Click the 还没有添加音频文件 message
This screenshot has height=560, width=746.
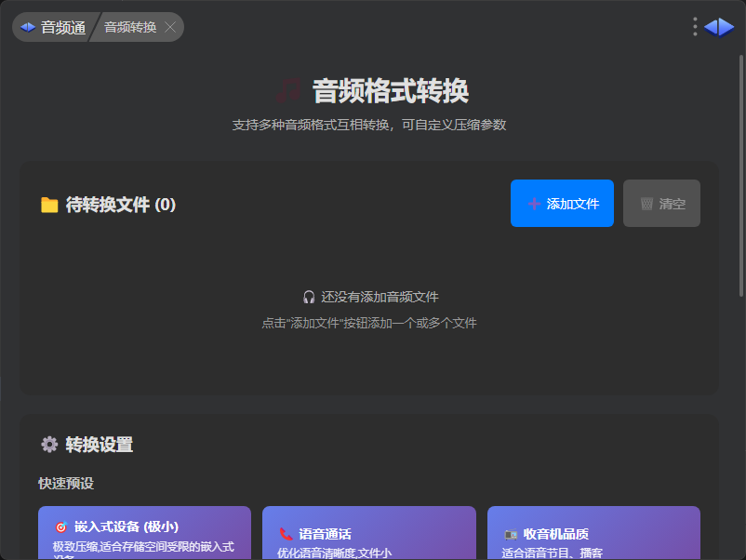pos(380,297)
